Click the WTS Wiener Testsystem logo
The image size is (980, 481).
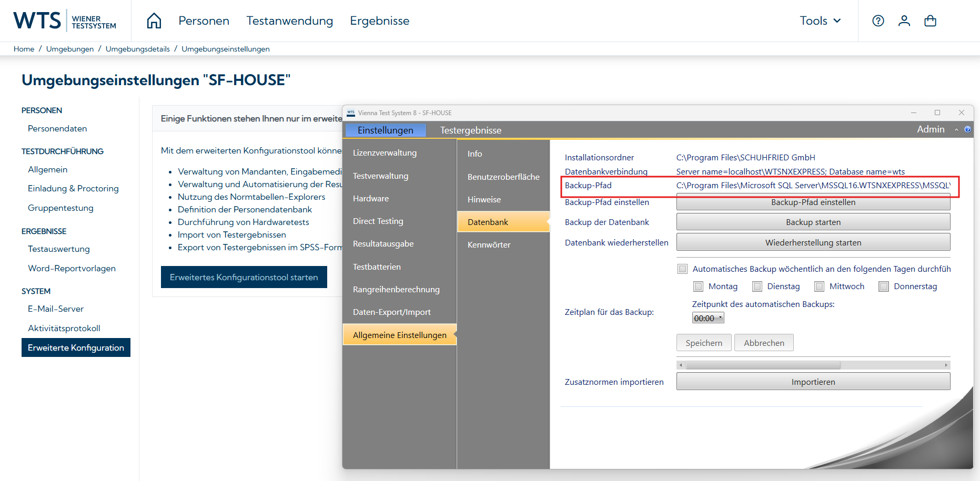65,21
